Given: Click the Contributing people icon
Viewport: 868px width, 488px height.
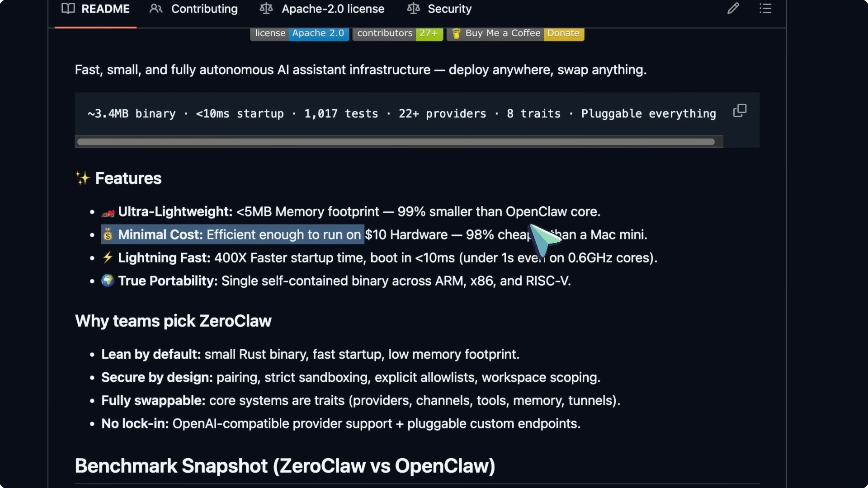Looking at the screenshot, I should click(156, 8).
